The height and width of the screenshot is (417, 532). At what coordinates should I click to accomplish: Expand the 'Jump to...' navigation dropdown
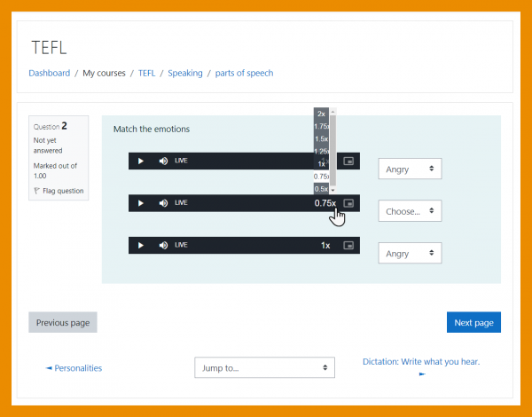[x=264, y=367]
